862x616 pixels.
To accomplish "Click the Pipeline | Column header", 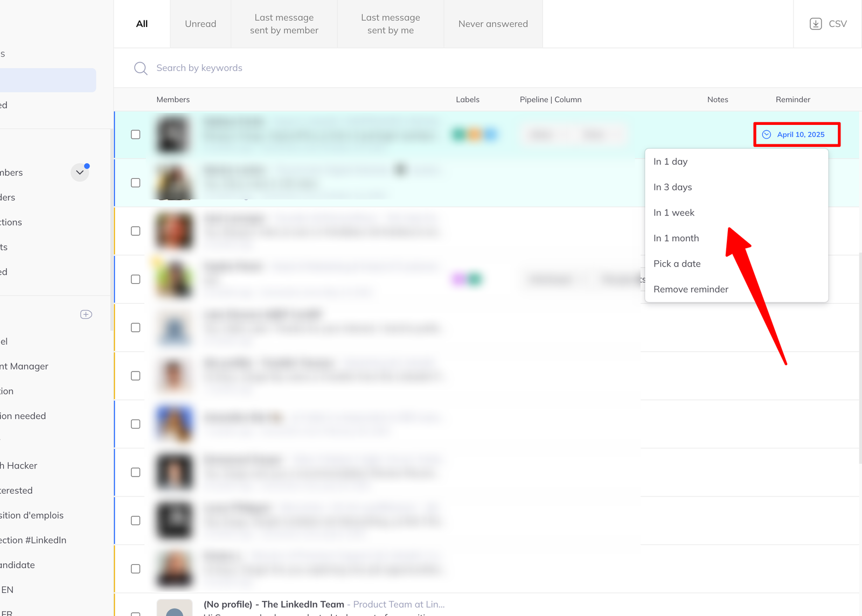I will pyautogui.click(x=551, y=100).
